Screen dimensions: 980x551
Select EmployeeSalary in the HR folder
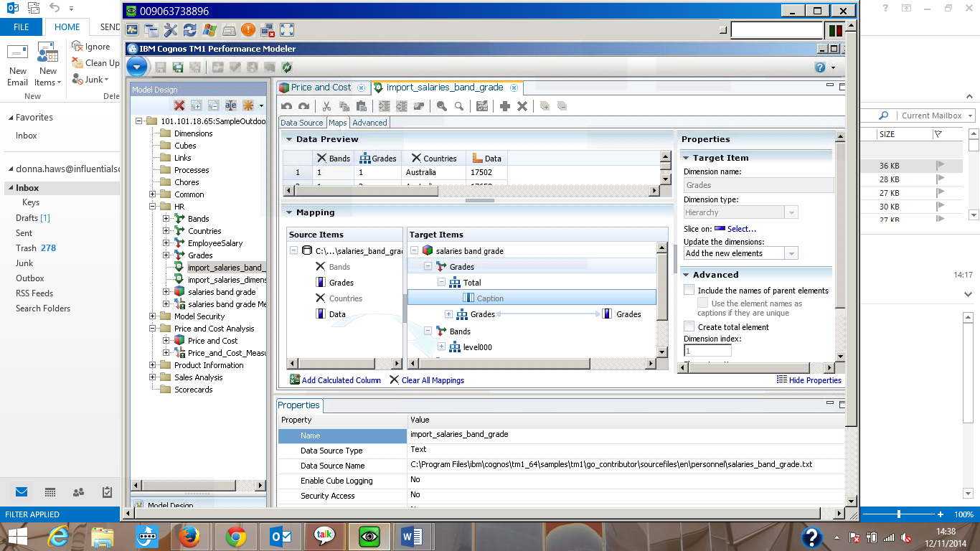coord(215,243)
